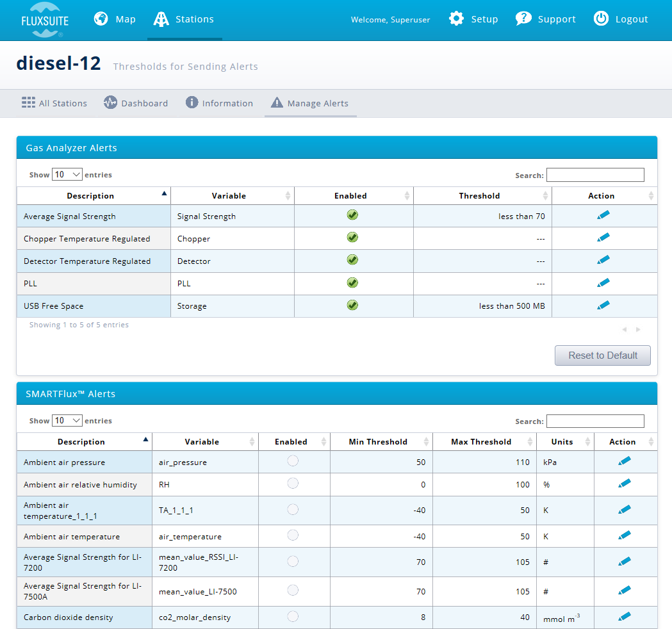672x629 pixels.
Task: Enable the mean_value_LI-7500 alert
Action: tap(293, 590)
